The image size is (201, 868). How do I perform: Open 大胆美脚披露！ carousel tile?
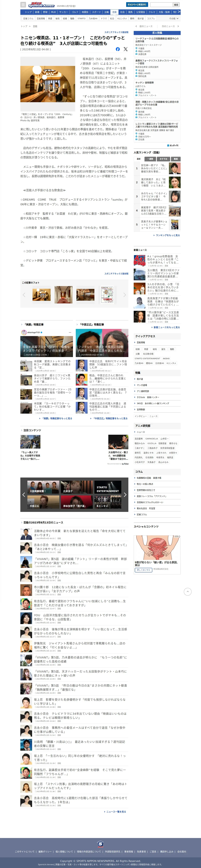43,488
